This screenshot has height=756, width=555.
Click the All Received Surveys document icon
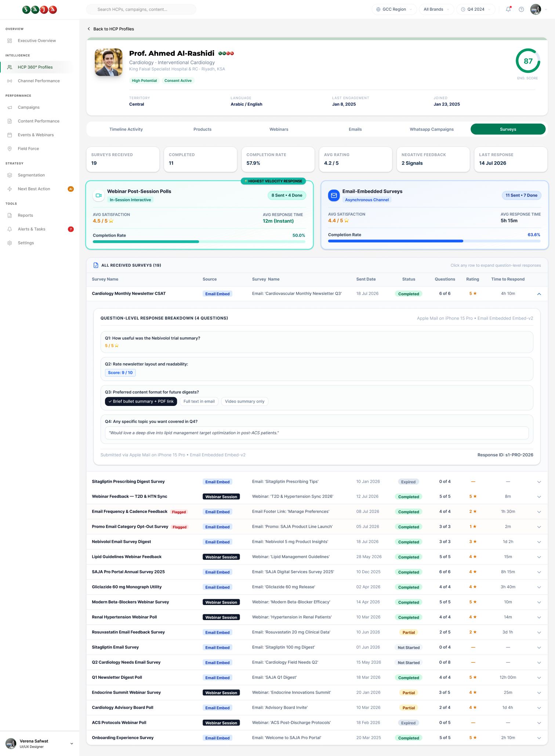(x=96, y=265)
